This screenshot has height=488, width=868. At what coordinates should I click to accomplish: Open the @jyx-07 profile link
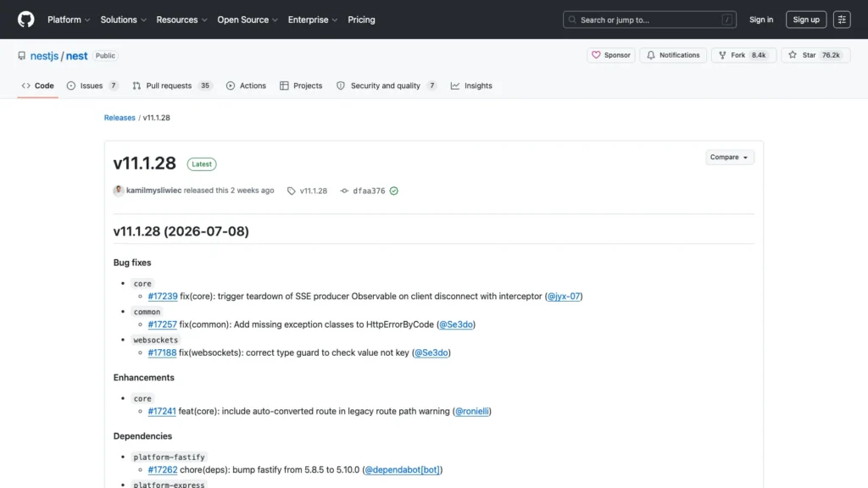[x=564, y=297]
